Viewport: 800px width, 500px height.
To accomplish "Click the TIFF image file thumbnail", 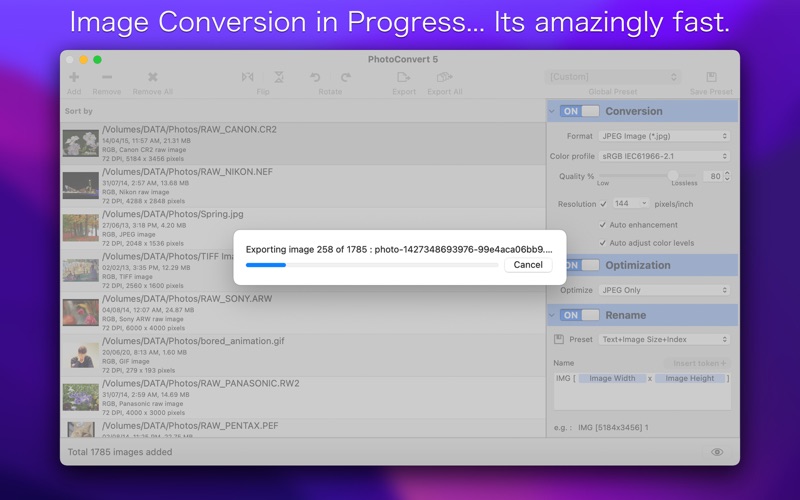I will click(81, 270).
